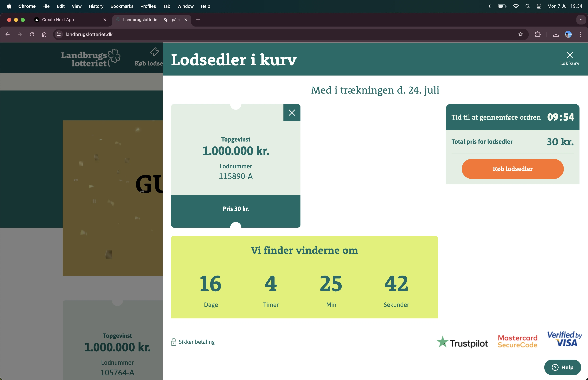Open the Chrome three-dot menu
Viewport: 588px width, 380px height.
click(x=580, y=34)
